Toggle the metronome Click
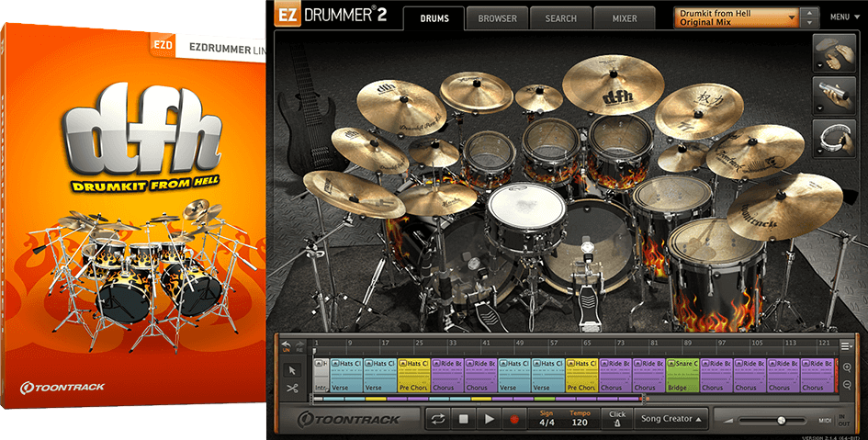The width and height of the screenshot is (868, 440). tap(616, 419)
